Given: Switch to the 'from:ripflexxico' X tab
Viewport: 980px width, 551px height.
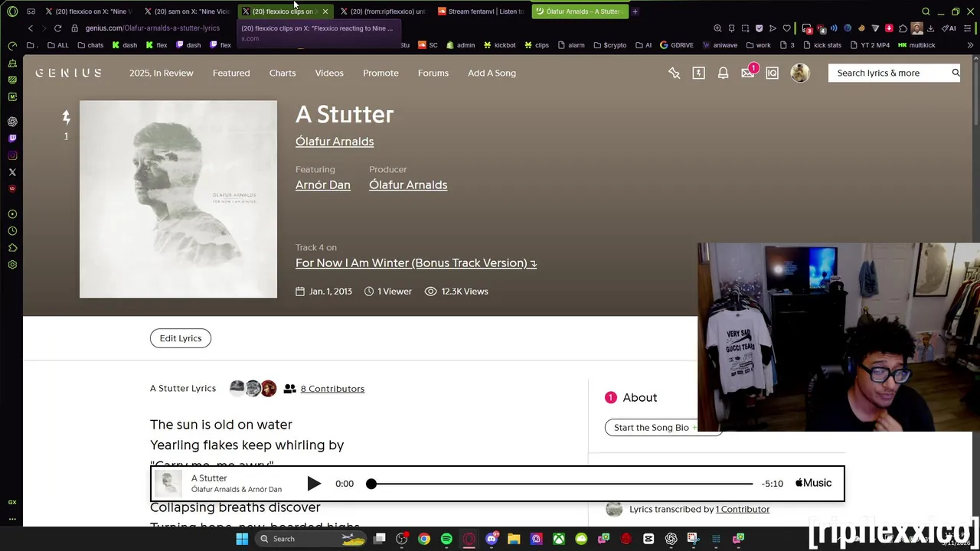Looking at the screenshot, I should click(x=383, y=11).
